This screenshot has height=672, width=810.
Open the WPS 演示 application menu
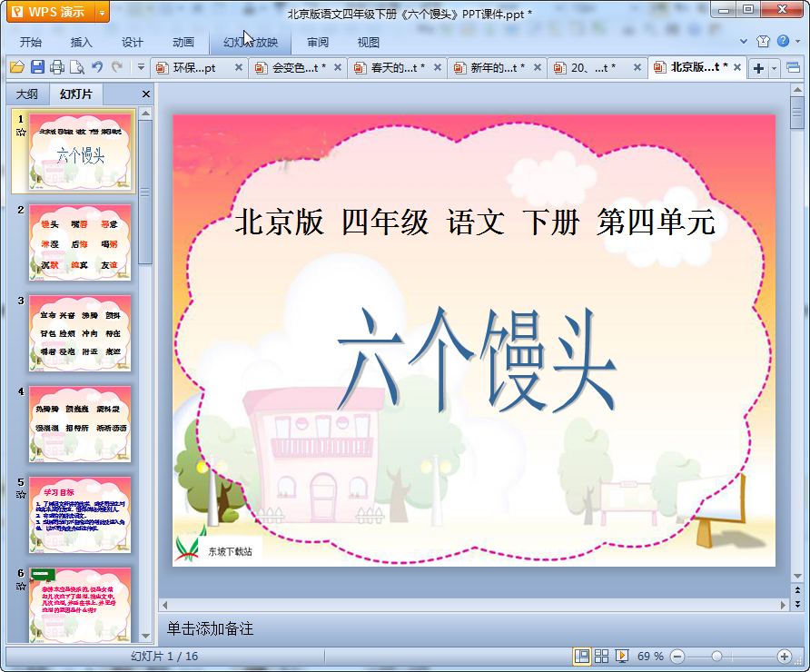(x=51, y=12)
